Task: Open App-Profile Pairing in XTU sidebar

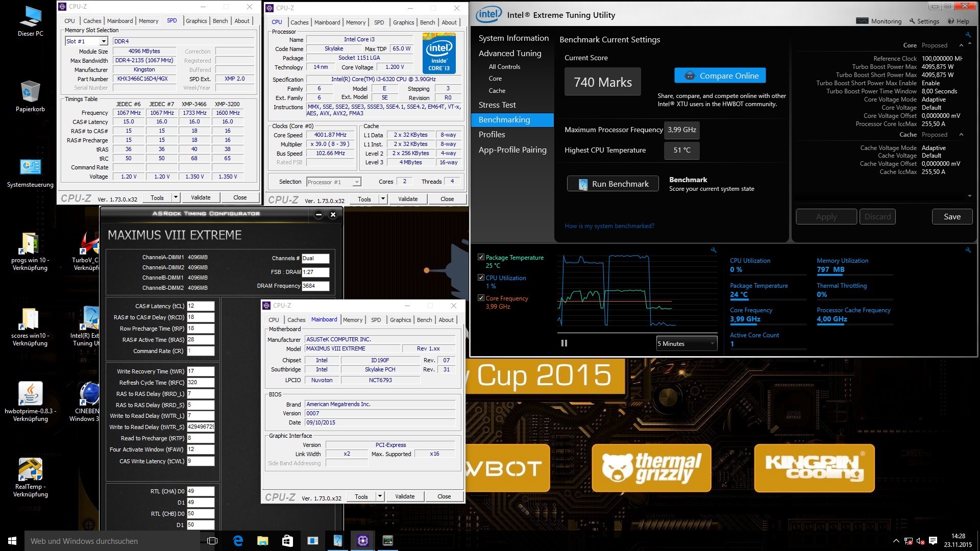Action: (512, 149)
